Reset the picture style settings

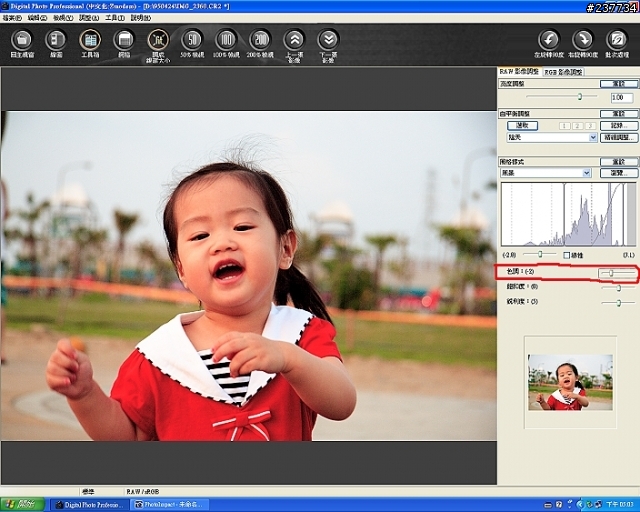(x=619, y=162)
